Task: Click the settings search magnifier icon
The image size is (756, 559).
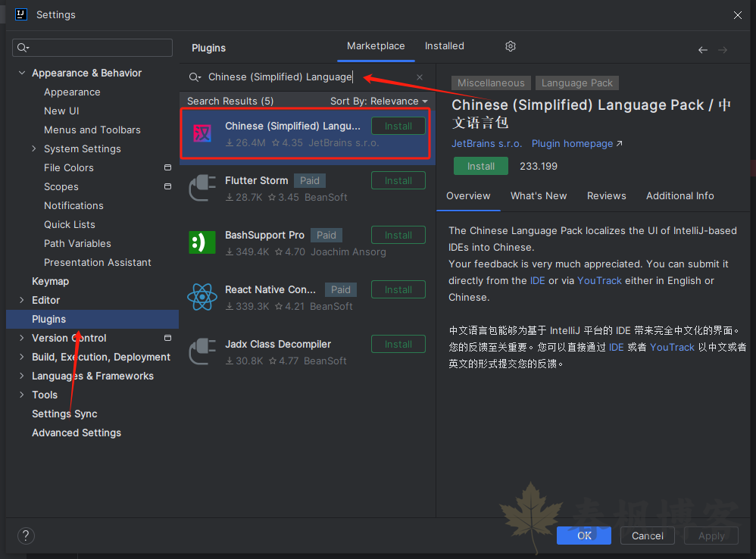Action: pos(23,48)
